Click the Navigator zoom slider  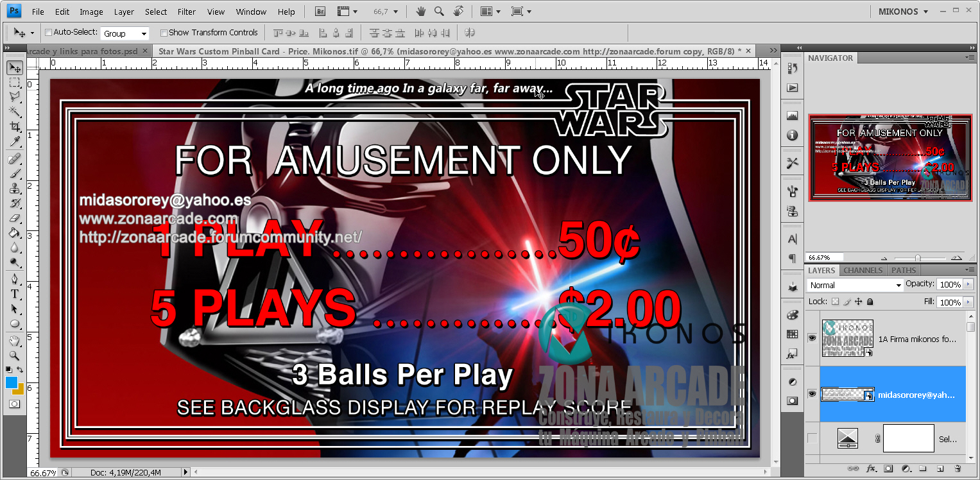(916, 257)
